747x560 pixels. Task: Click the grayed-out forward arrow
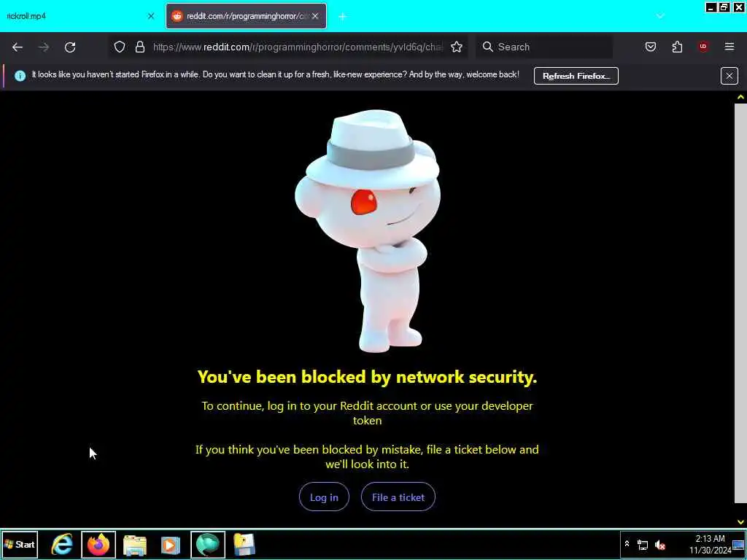44,47
